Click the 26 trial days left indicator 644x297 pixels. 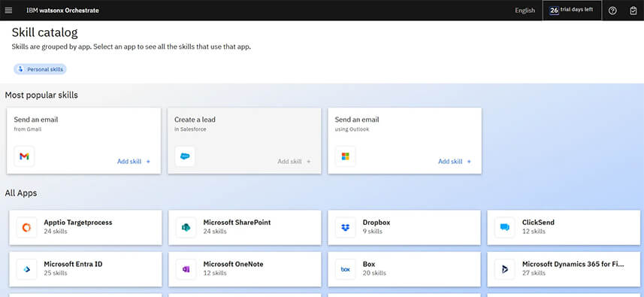[x=572, y=11]
